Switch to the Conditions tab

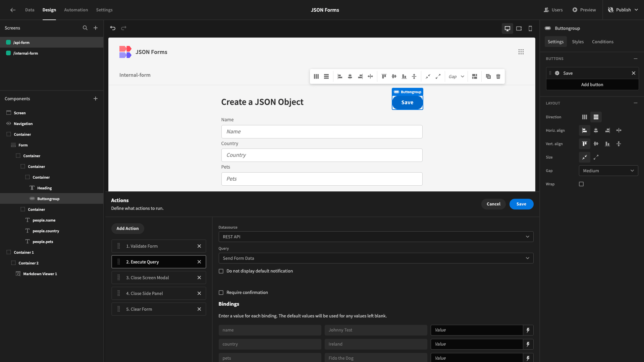(x=602, y=42)
